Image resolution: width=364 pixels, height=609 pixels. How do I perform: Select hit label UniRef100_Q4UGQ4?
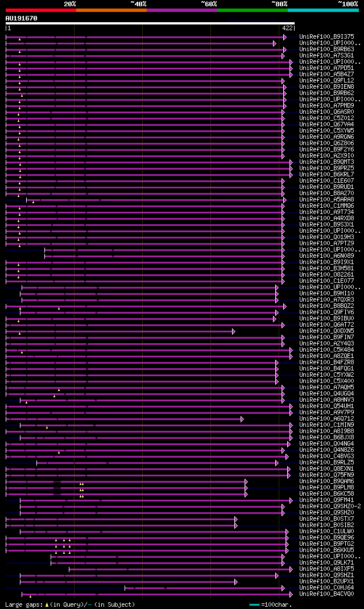click(326, 393)
